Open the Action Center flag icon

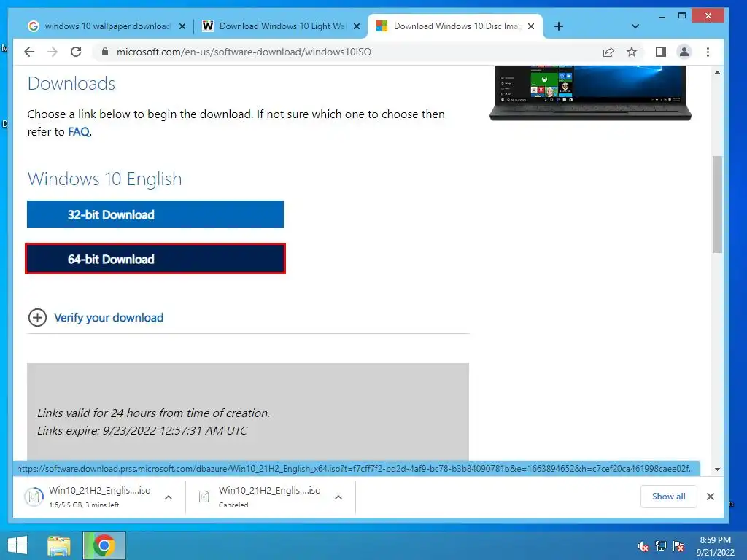(678, 546)
